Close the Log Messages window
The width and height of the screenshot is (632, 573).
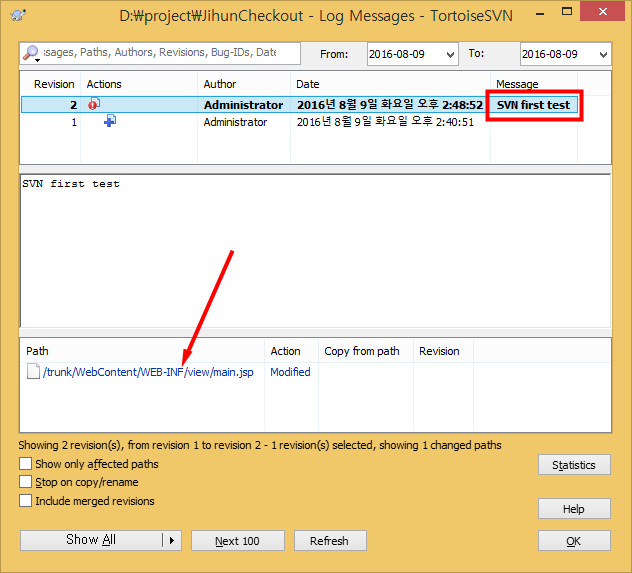[603, 12]
